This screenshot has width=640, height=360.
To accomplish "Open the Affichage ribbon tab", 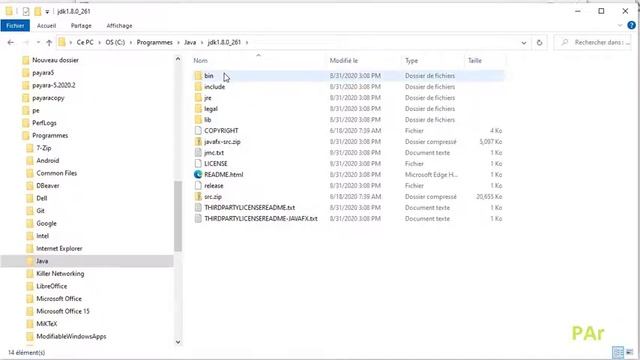I will 119,26.
